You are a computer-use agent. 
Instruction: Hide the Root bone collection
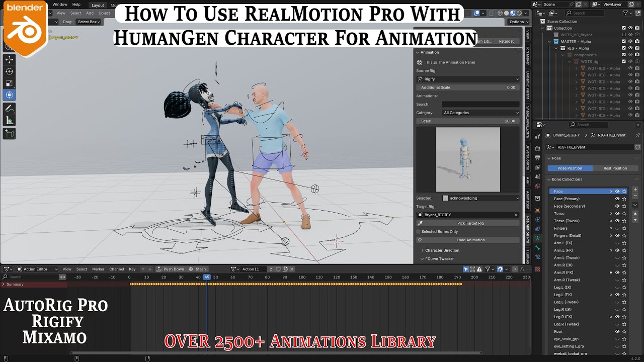[617, 332]
